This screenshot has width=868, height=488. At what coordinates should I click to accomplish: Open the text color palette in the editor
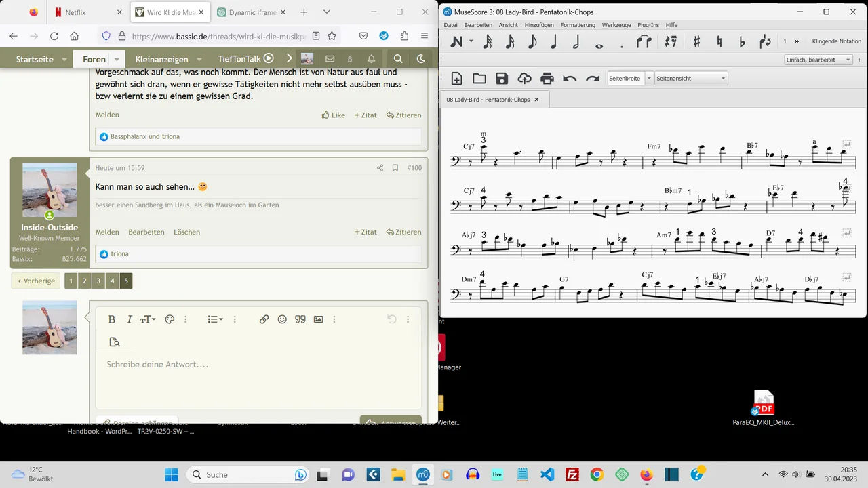(x=170, y=319)
